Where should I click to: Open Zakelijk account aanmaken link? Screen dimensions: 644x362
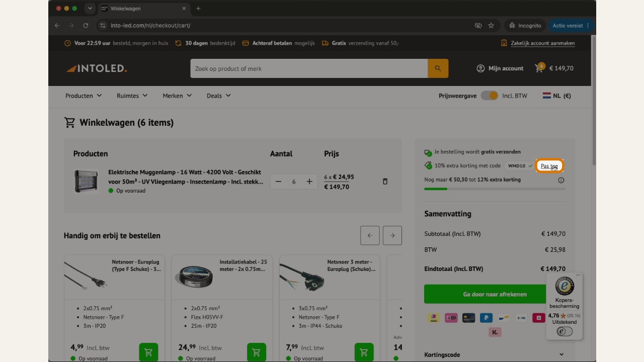click(x=543, y=43)
